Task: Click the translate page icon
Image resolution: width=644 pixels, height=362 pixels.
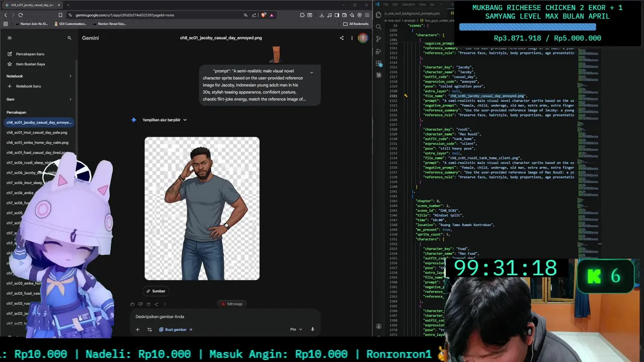Action: [246, 15]
